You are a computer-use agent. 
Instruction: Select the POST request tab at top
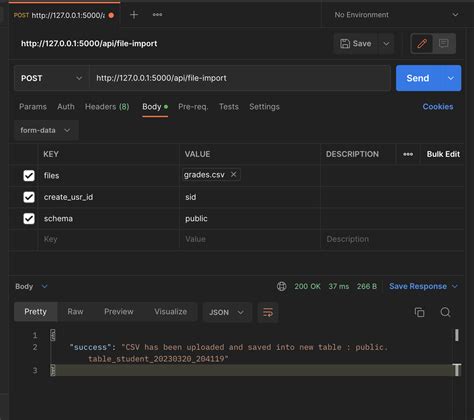tap(64, 15)
